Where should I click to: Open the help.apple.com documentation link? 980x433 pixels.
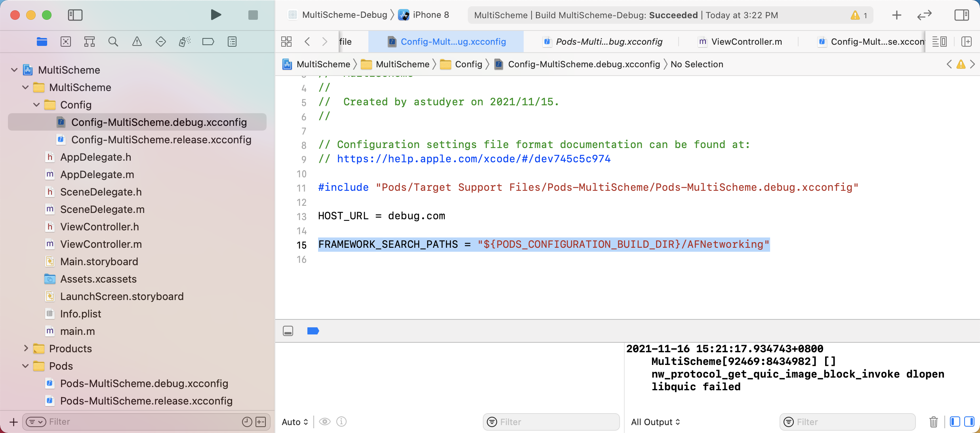click(474, 159)
